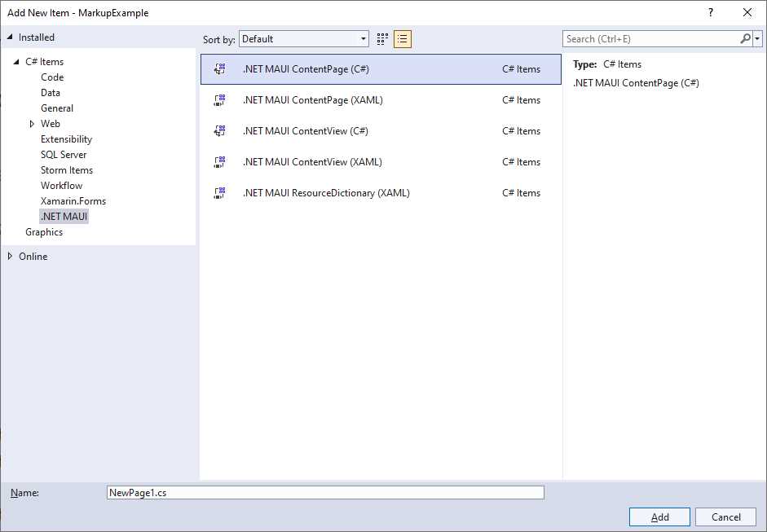Screen dimensions: 767x532
Task: Select the Graphics category
Action: [x=43, y=231]
